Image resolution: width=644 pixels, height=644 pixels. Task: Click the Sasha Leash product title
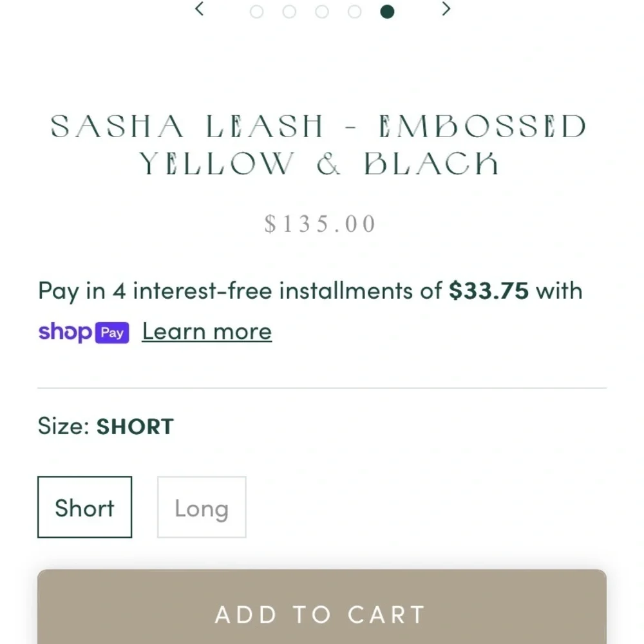319,145
